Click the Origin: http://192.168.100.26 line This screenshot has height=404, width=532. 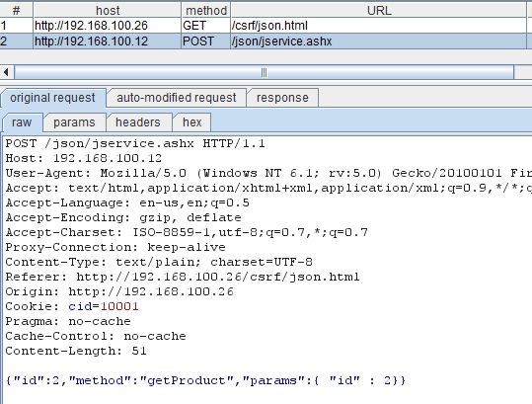119,291
